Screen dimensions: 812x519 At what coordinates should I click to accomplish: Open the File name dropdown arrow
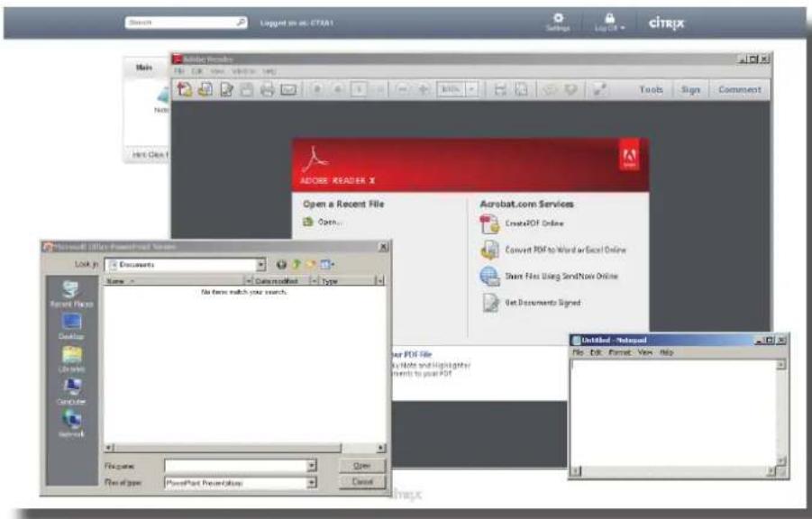[311, 466]
